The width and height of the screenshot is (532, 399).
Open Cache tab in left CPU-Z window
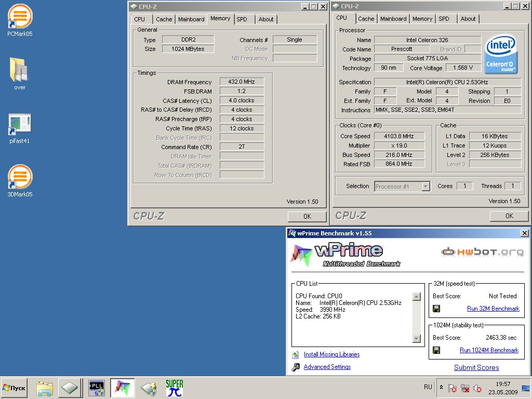164,19
